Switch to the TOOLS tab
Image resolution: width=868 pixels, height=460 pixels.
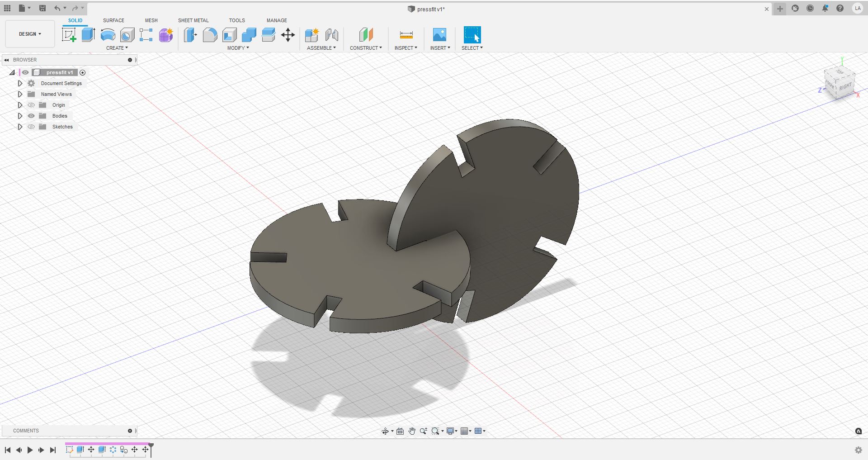tap(237, 20)
